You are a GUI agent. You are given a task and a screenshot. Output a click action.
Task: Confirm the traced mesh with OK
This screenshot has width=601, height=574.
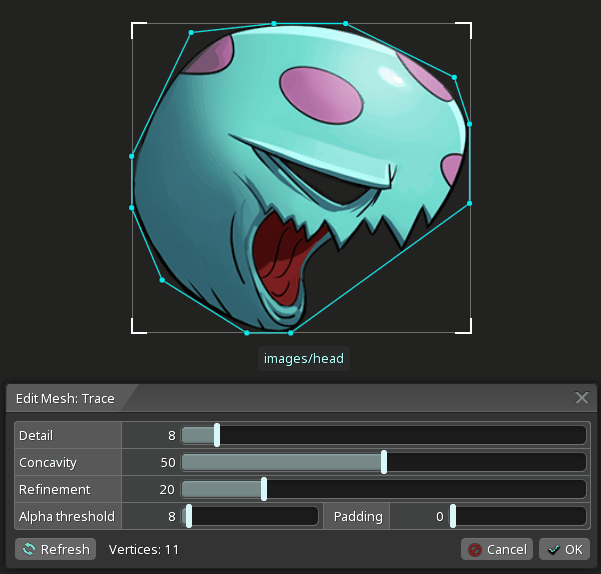click(564, 549)
